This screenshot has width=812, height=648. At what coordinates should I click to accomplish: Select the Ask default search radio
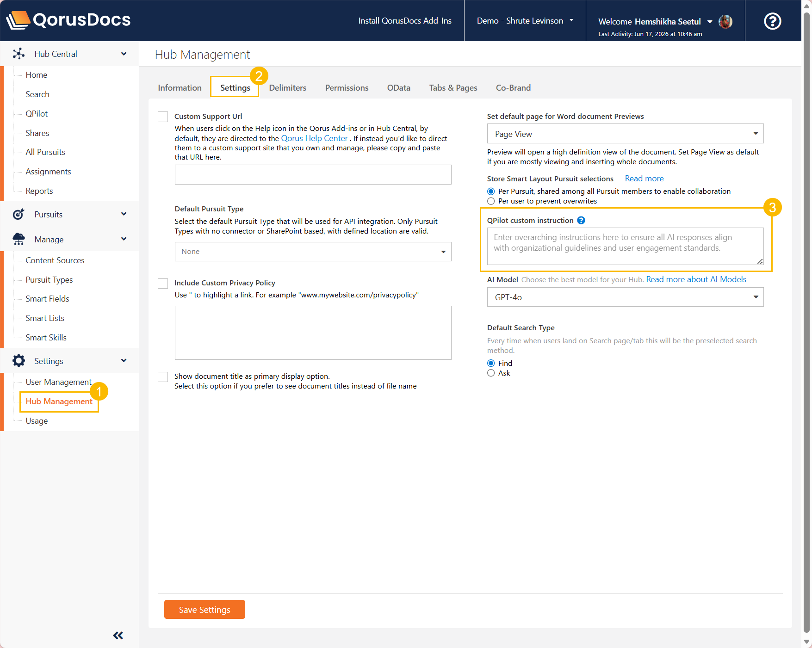[491, 373]
